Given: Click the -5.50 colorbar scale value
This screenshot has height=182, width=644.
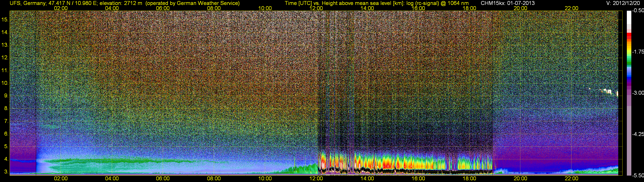Looking at the screenshot, I should coord(638,175).
